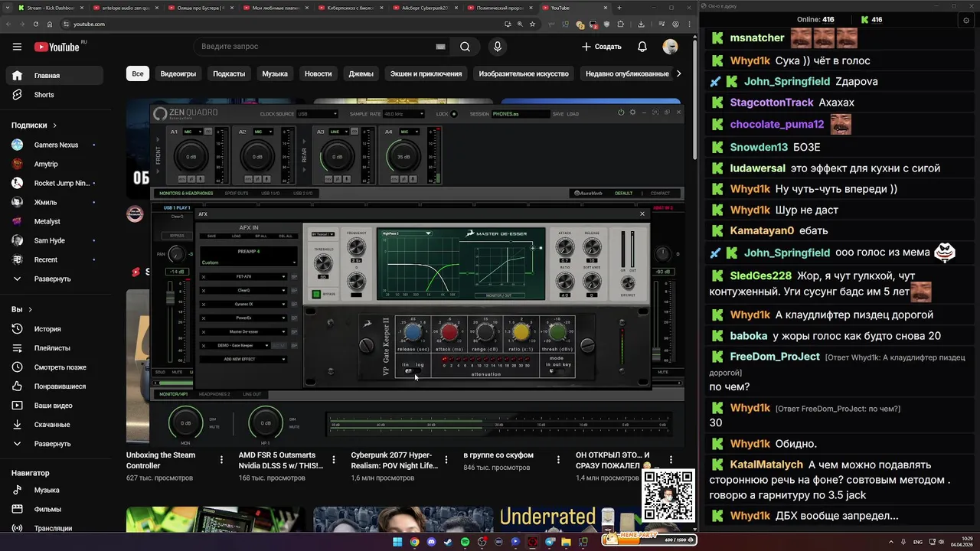Remove PowerEx effect with its X
This screenshot has width=980, height=551.
tap(204, 318)
